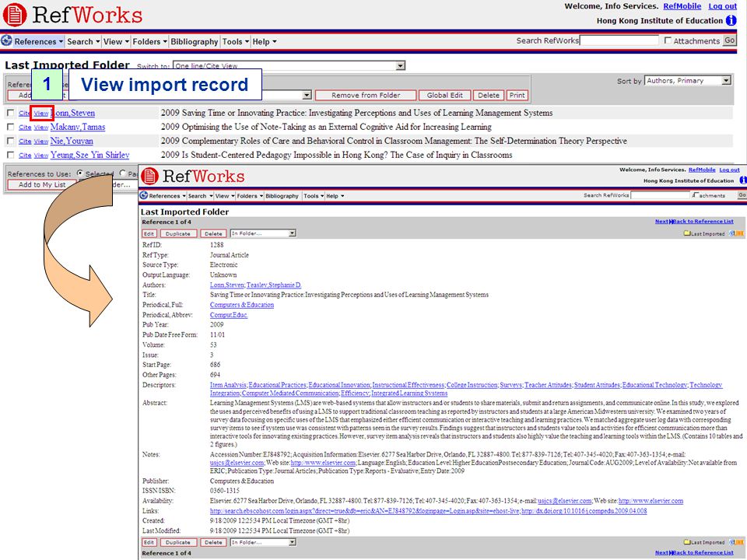Click the Item Analysis descriptor link
The image size is (747, 560).
point(228,385)
